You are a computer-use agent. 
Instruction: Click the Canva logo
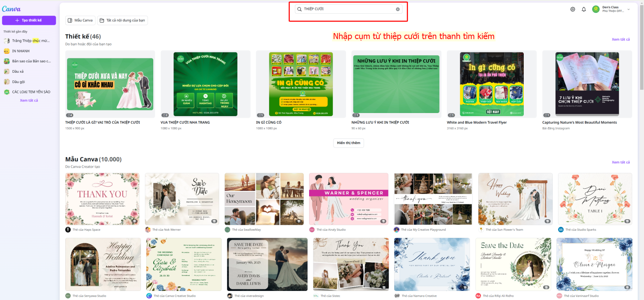pos(11,9)
